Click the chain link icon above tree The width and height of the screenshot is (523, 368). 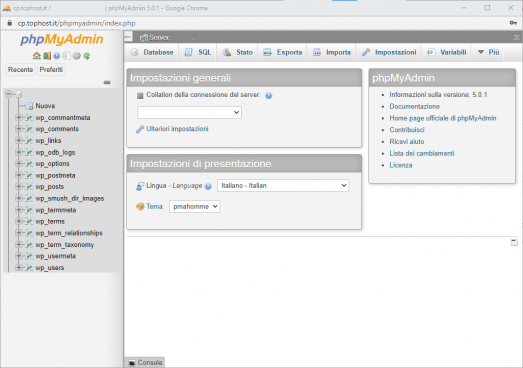click(107, 82)
